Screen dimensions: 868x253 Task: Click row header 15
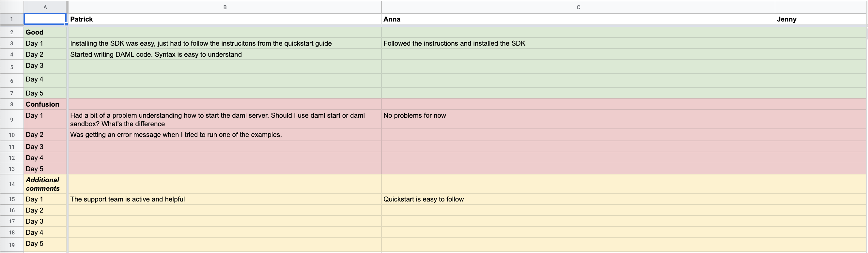(x=12, y=199)
